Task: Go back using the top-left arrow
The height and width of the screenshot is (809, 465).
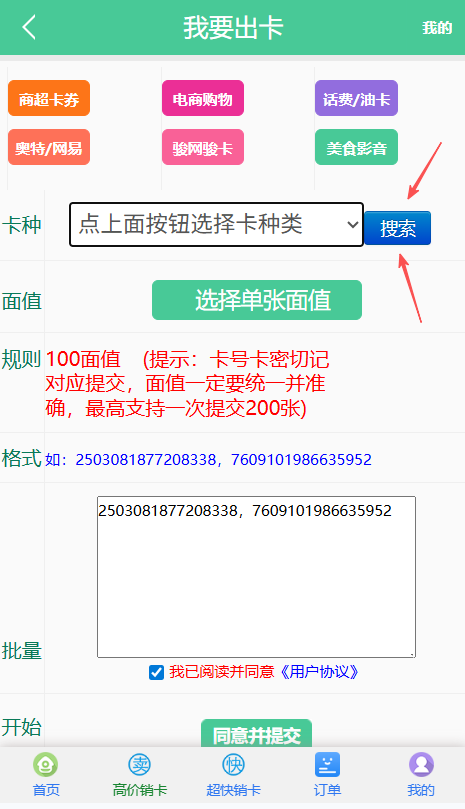Action: pos(29,27)
